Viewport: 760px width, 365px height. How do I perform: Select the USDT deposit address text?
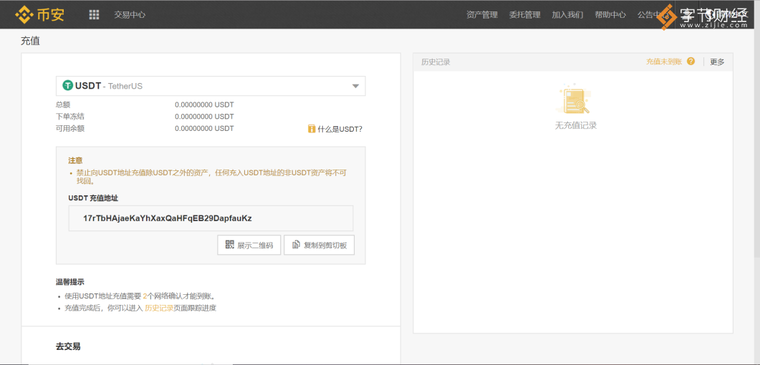pos(167,218)
